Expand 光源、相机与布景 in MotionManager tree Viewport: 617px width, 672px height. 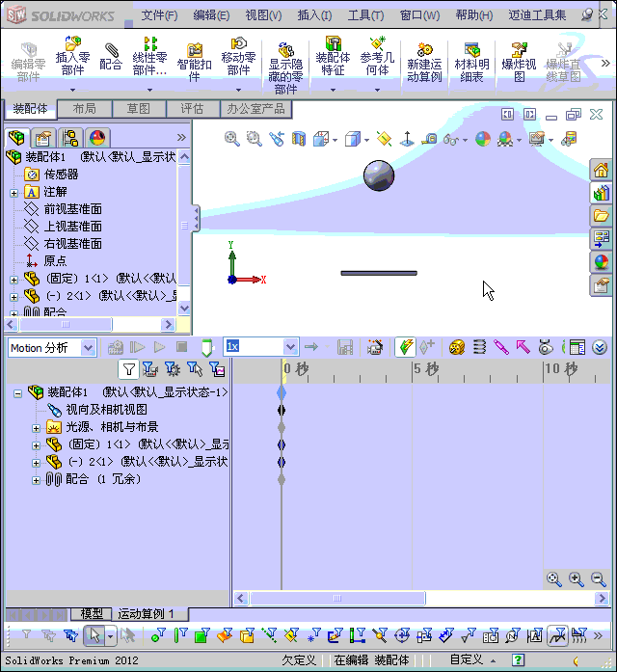(36, 428)
